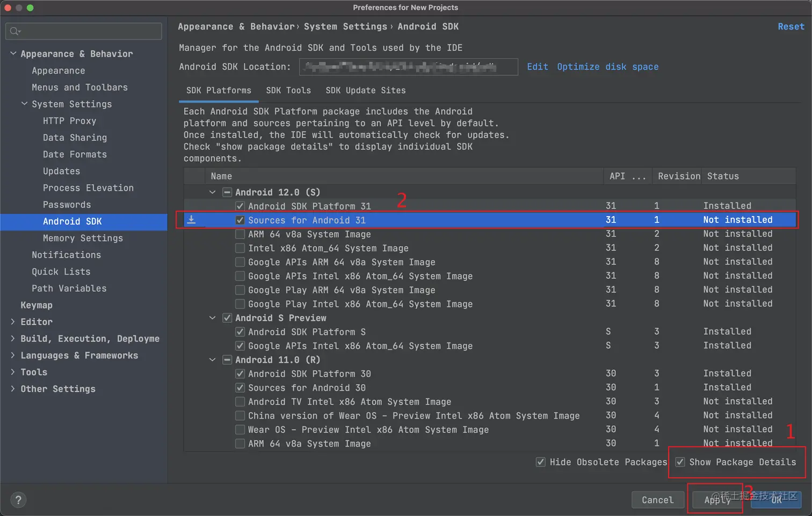The height and width of the screenshot is (516, 812).
Task: Check ARM 64 v8a System Image API 31
Action: tap(240, 234)
